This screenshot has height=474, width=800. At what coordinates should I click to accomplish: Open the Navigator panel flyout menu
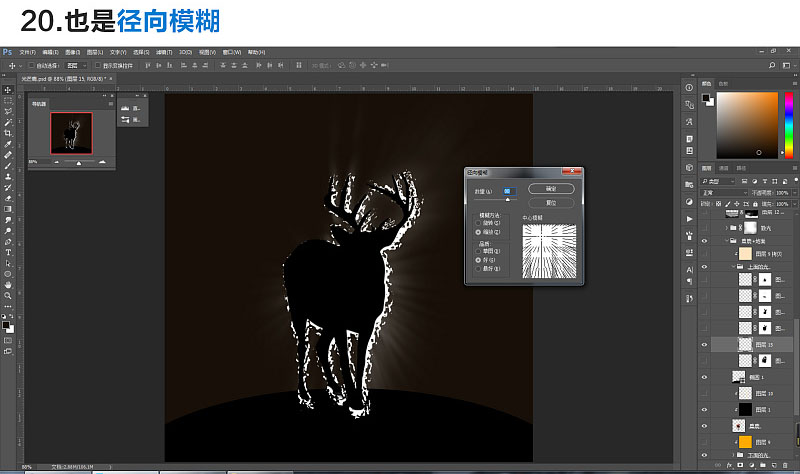111,104
